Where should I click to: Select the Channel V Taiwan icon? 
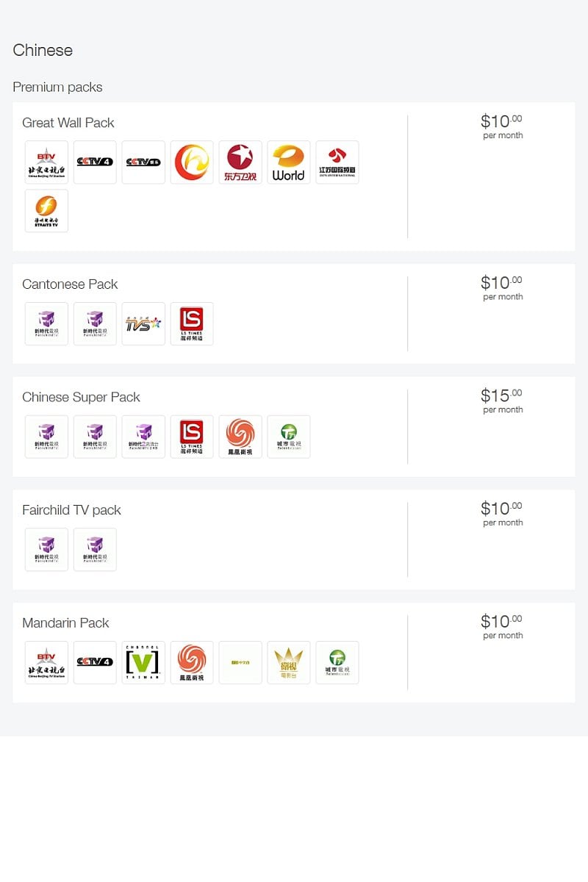point(143,662)
